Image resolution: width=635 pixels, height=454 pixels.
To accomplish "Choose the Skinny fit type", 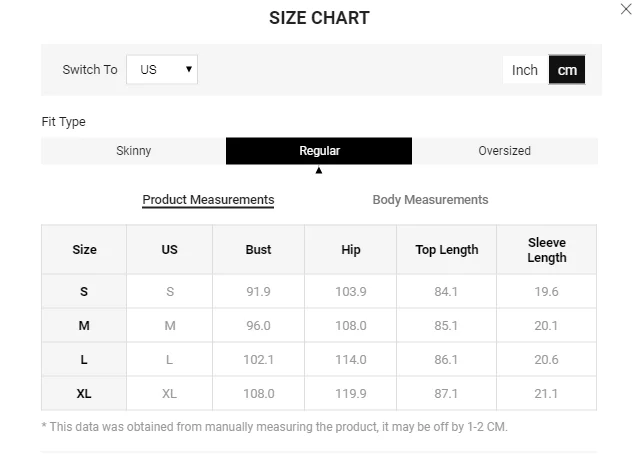I will pos(134,151).
